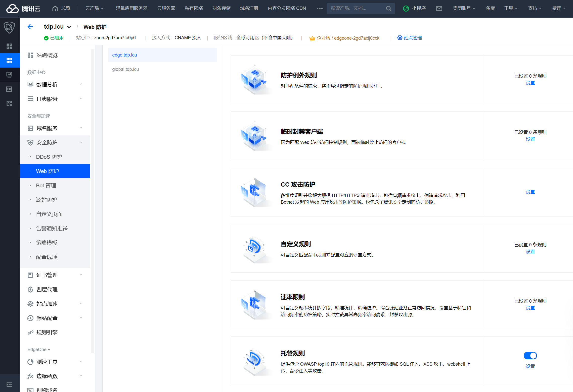The width and height of the screenshot is (573, 392).
Task: Click the monitor chart rail icon
Action: [x=10, y=75]
